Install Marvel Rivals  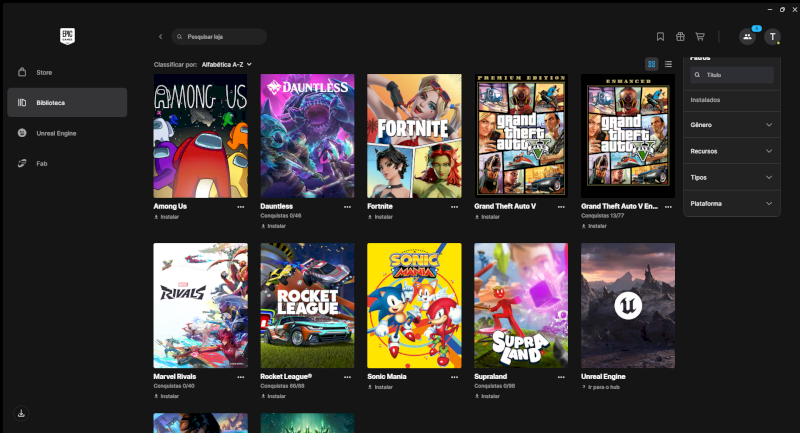[167, 396]
